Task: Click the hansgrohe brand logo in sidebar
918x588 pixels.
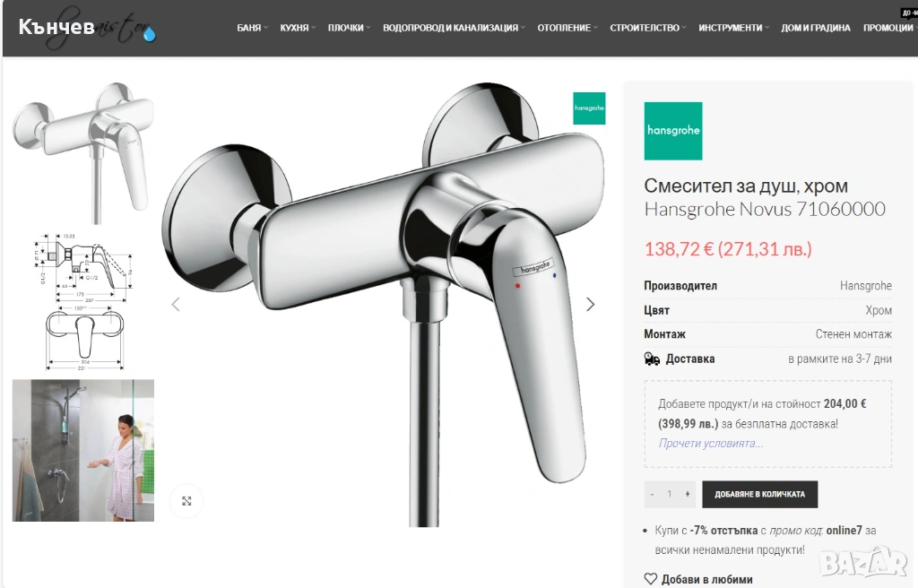Action: coord(673,131)
